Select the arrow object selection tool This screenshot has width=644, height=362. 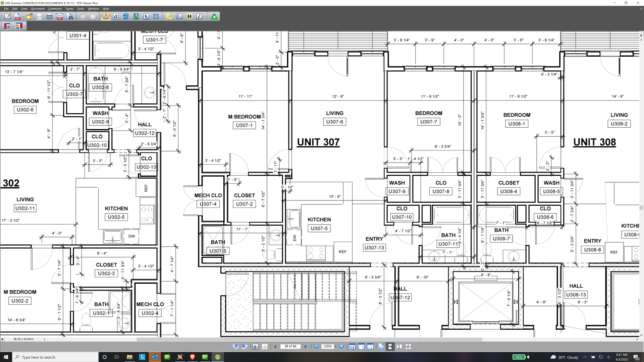point(146,16)
